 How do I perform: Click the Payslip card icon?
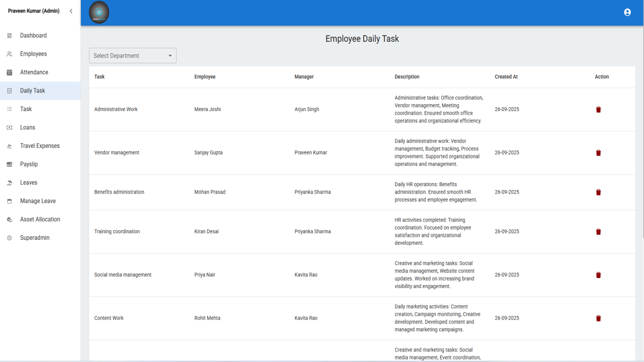coord(10,164)
